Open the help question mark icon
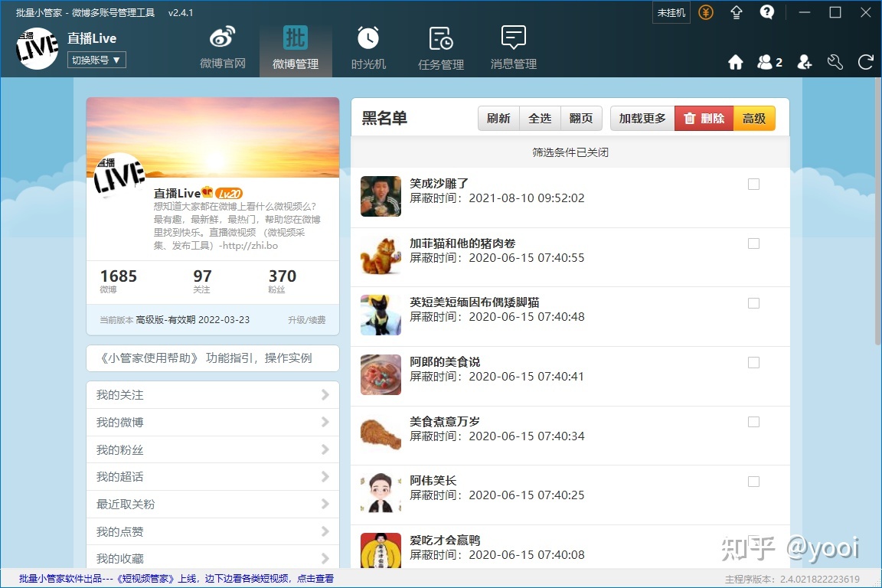The height and width of the screenshot is (588, 882). click(766, 12)
